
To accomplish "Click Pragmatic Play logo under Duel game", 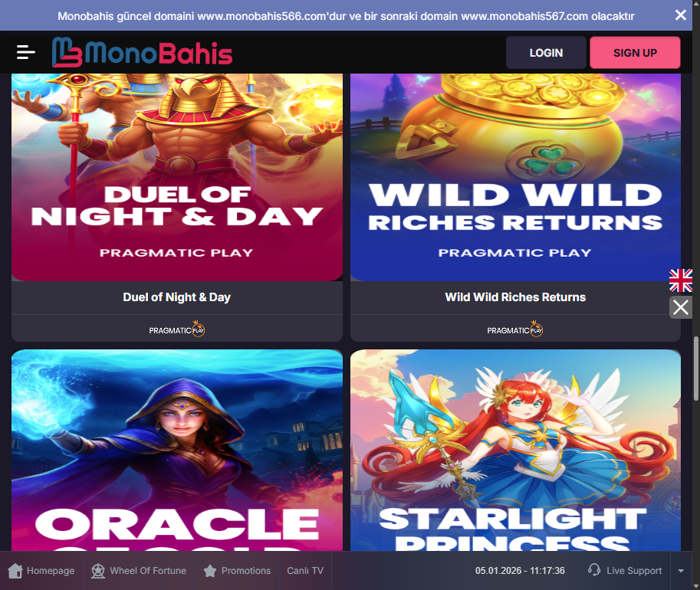I will pos(177,329).
